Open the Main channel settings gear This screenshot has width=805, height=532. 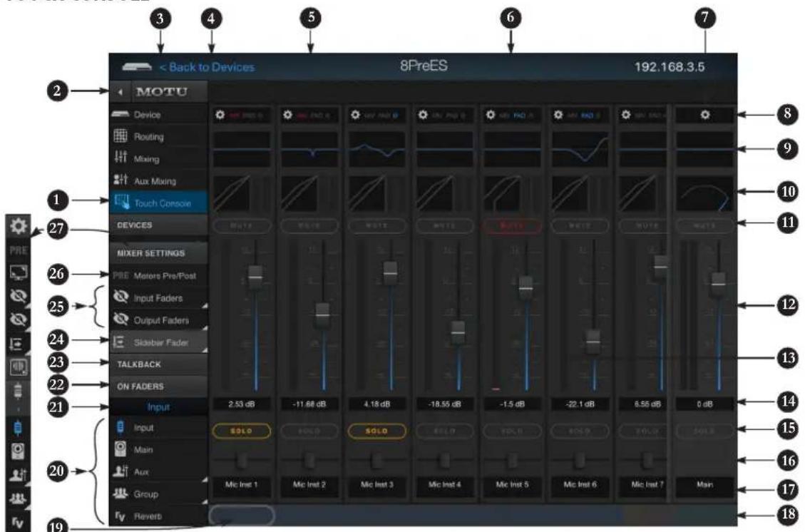point(705,115)
